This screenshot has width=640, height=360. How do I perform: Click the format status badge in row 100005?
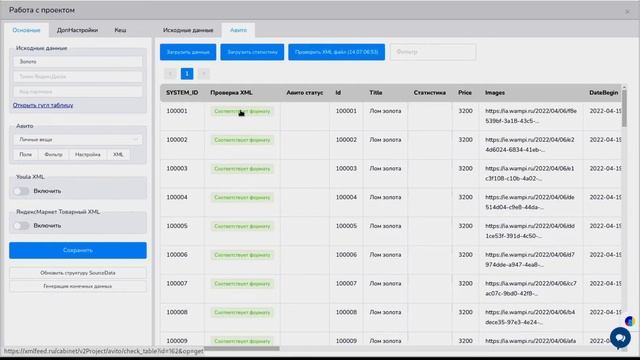(x=242, y=226)
